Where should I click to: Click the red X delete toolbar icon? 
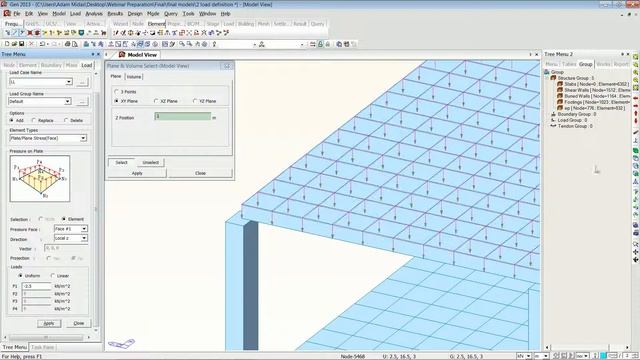31,44
